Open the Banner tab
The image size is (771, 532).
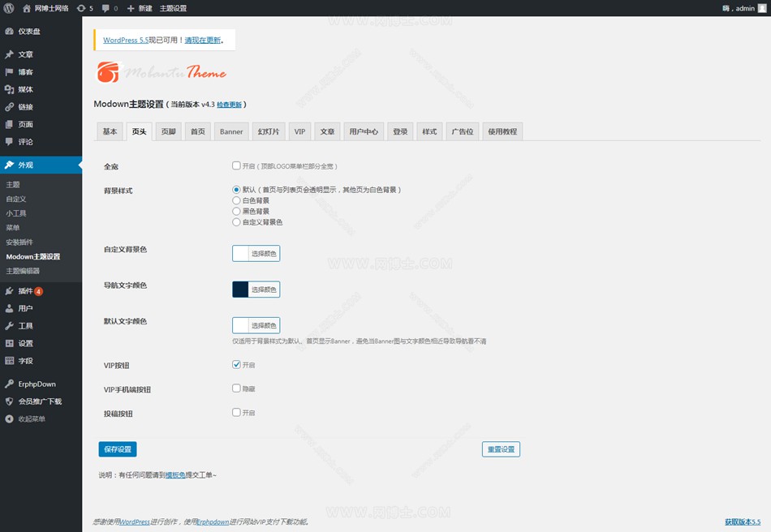pos(231,131)
